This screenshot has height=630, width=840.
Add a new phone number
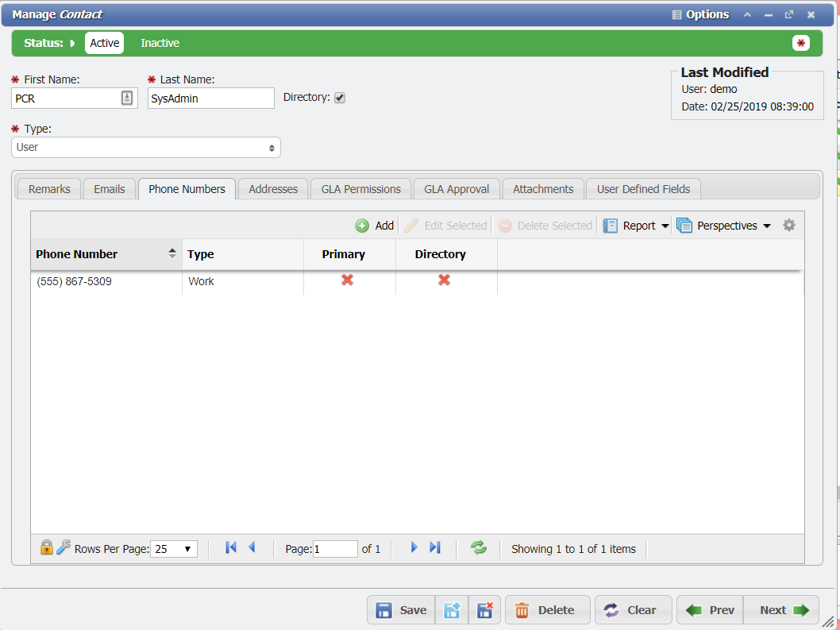(x=375, y=226)
